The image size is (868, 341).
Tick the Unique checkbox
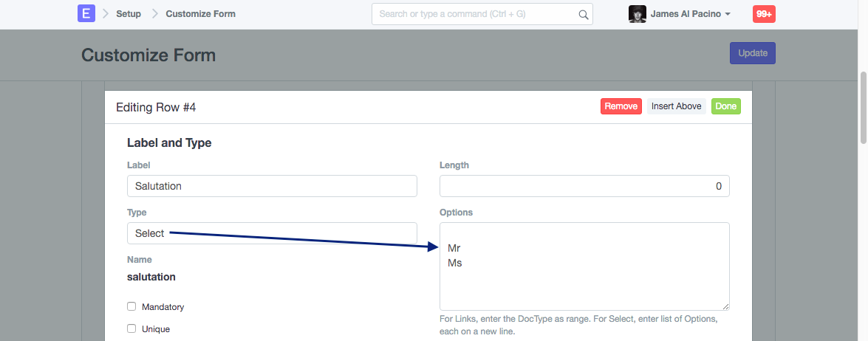(131, 328)
